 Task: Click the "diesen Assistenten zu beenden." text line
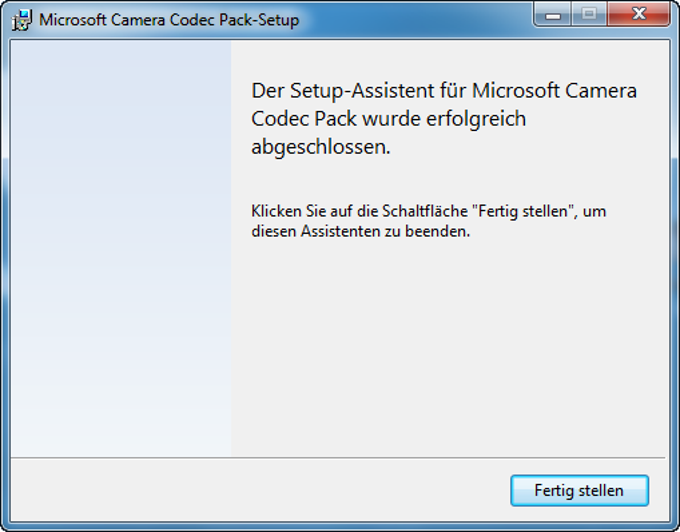coord(360,231)
